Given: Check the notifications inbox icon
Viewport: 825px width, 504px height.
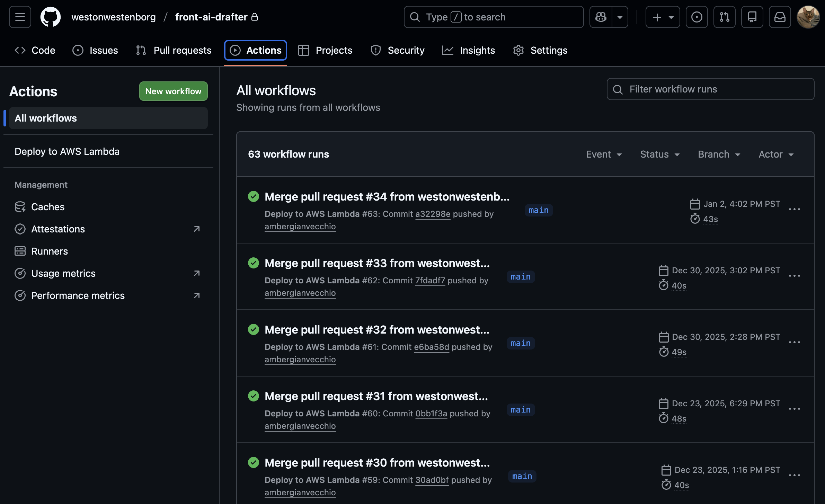Looking at the screenshot, I should point(780,17).
